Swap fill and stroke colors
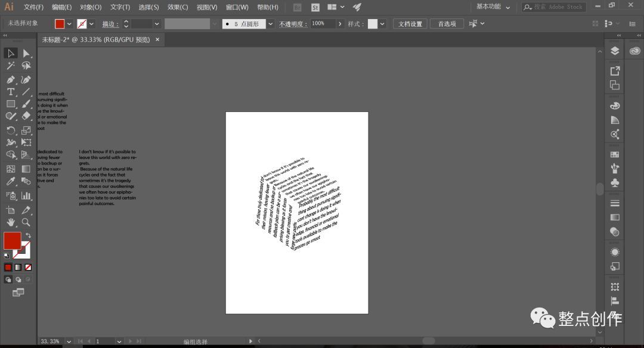This screenshot has width=644, height=348. point(28,235)
